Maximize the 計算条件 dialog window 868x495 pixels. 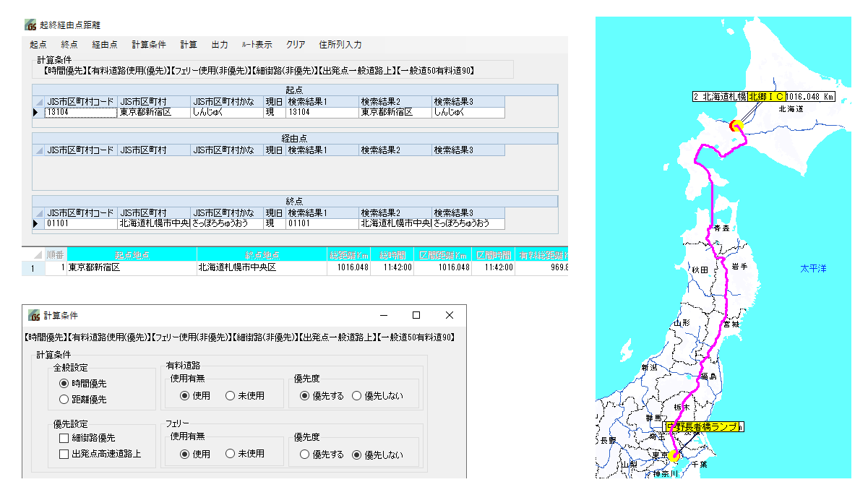click(416, 315)
